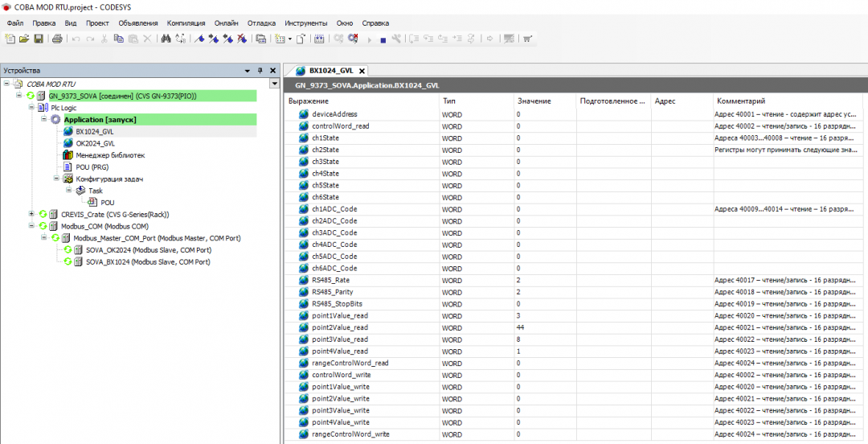
Task: Stop the application with the blue square icon
Action: click(383, 39)
